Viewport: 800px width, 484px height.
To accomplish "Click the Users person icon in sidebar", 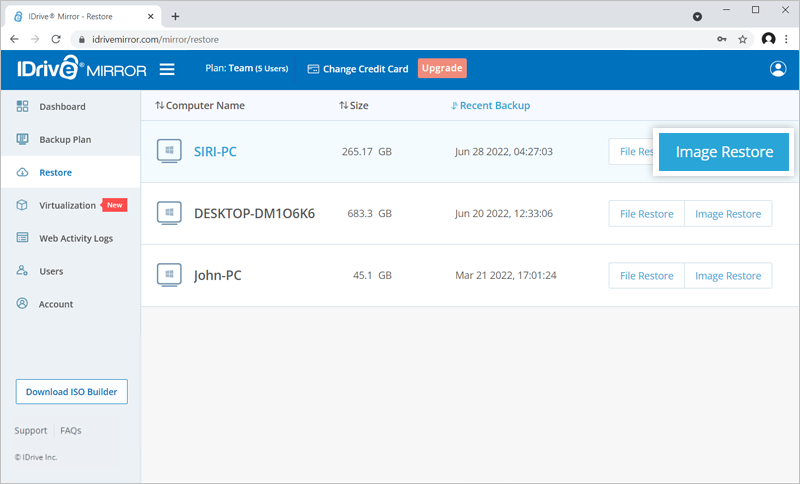I will pos(22,270).
